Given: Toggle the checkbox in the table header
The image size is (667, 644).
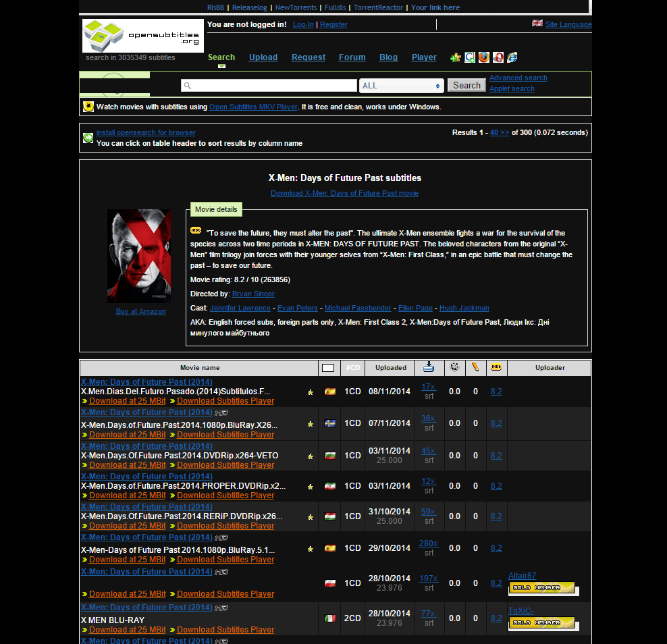Looking at the screenshot, I should coord(329,367).
